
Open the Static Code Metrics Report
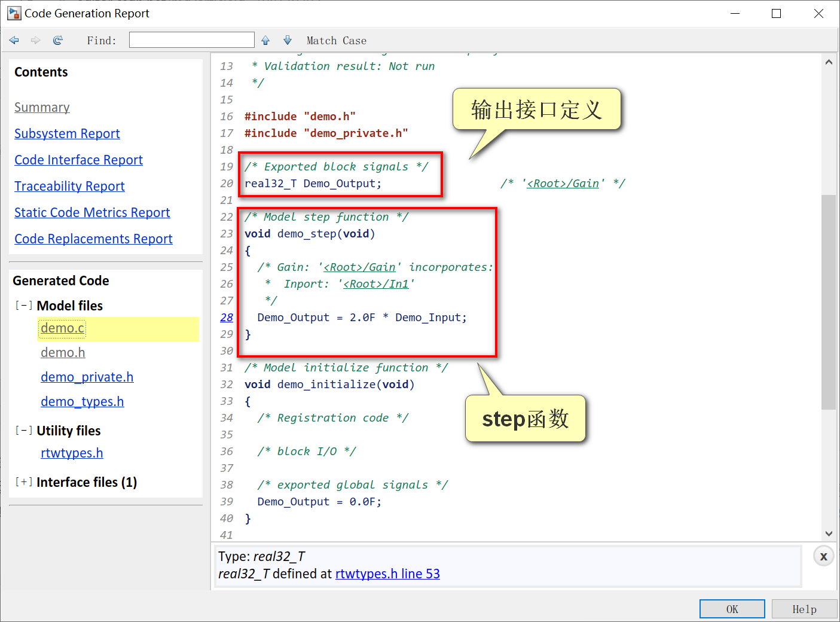[92, 213]
